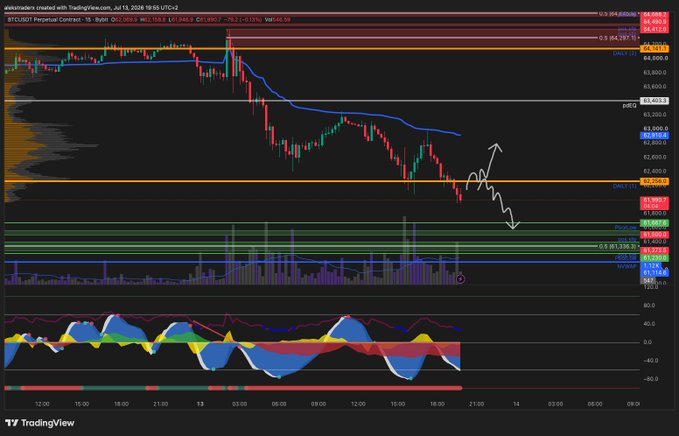Click the blue 62,910.4 moving average label
The width and height of the screenshot is (679, 436).
(x=654, y=136)
